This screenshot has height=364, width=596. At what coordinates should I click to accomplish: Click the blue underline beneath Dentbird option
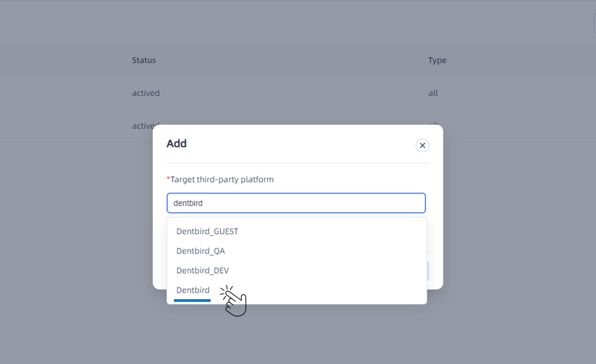pyautogui.click(x=192, y=301)
